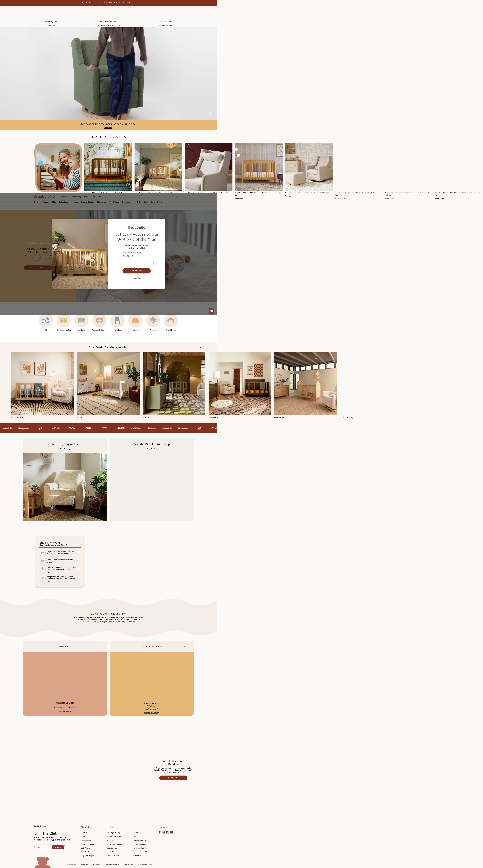
Task: Open Store Locator link
Action: (96, 197)
